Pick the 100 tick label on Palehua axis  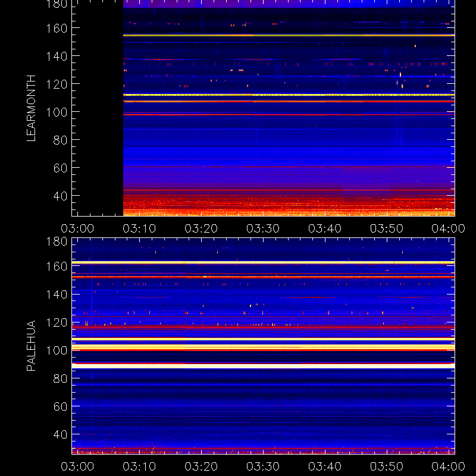pyautogui.click(x=57, y=350)
